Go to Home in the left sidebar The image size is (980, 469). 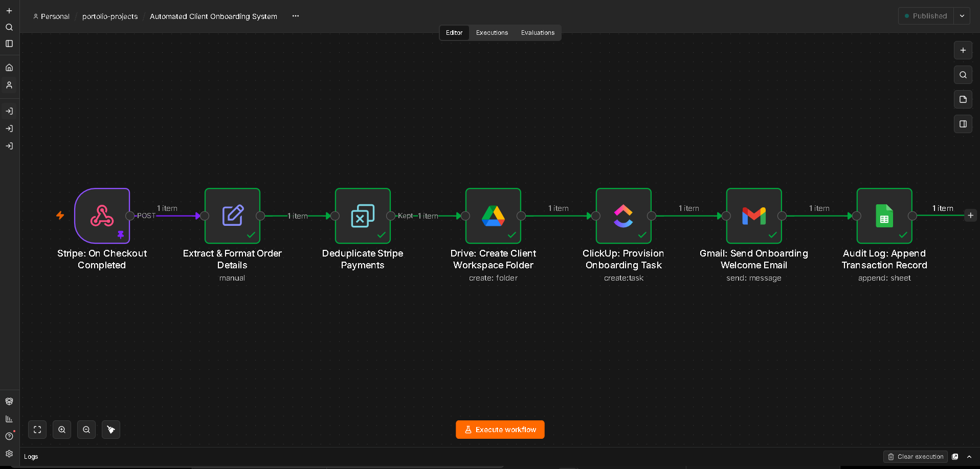point(9,68)
